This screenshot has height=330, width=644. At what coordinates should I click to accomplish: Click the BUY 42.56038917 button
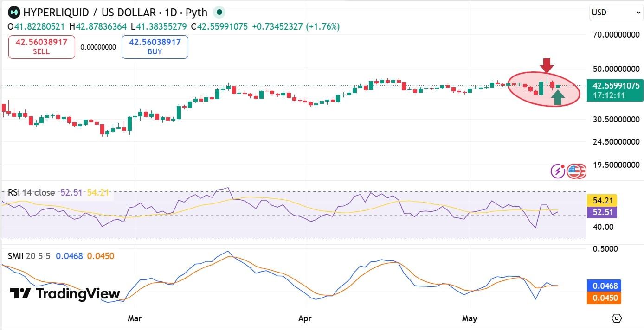155,47
